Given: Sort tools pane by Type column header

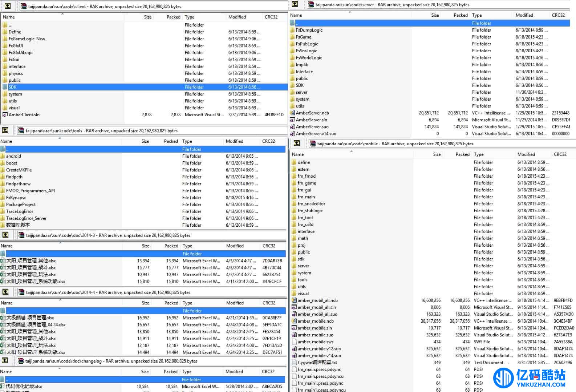Looking at the screenshot, I should (202, 141).
